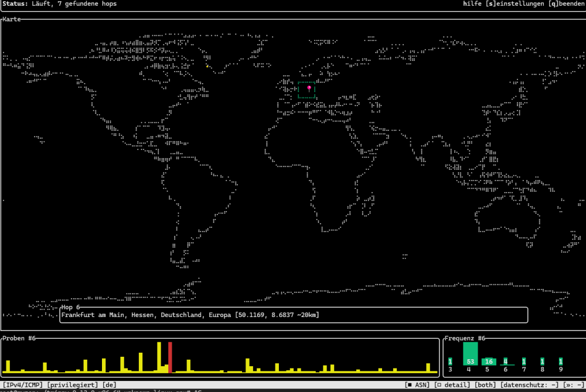Toggle the '[□ detail]' checkbox

[x=452, y=385]
